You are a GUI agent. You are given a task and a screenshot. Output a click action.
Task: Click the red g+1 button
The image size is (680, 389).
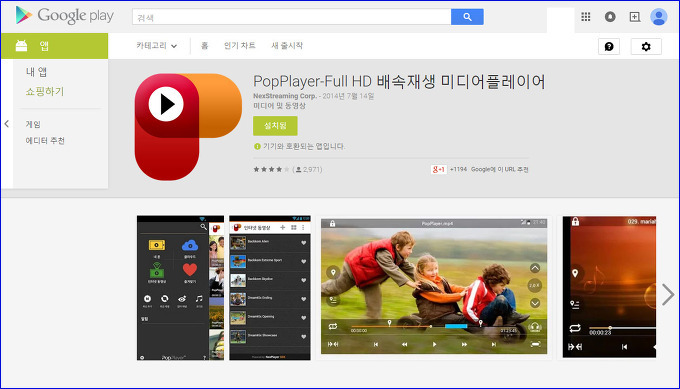tap(438, 169)
